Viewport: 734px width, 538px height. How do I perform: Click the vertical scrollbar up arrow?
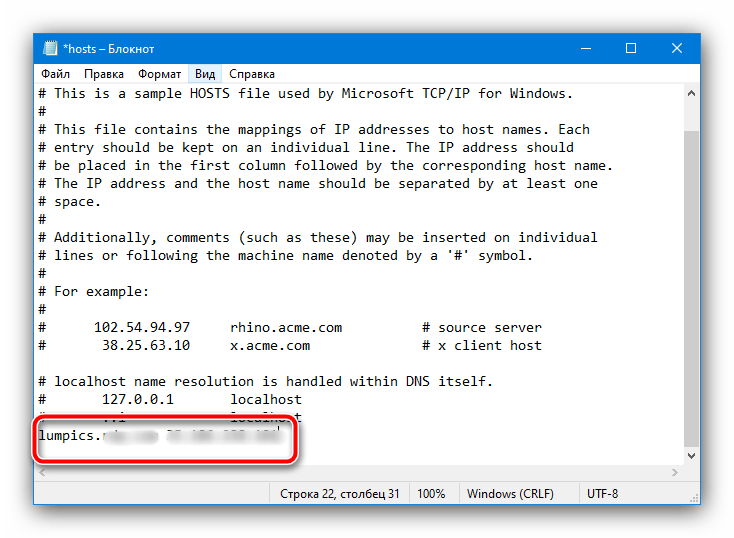pos(691,94)
